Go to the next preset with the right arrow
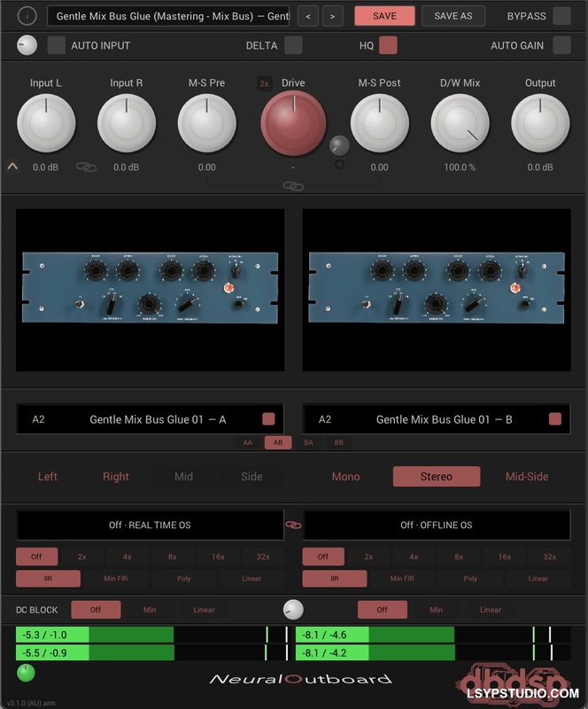Screen dimensions: 588x709 (x=333, y=16)
